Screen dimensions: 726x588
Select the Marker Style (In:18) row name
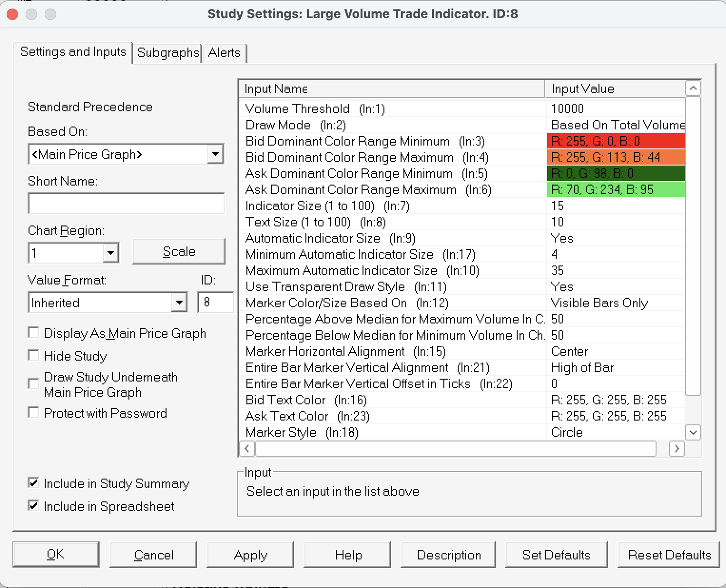pos(302,432)
